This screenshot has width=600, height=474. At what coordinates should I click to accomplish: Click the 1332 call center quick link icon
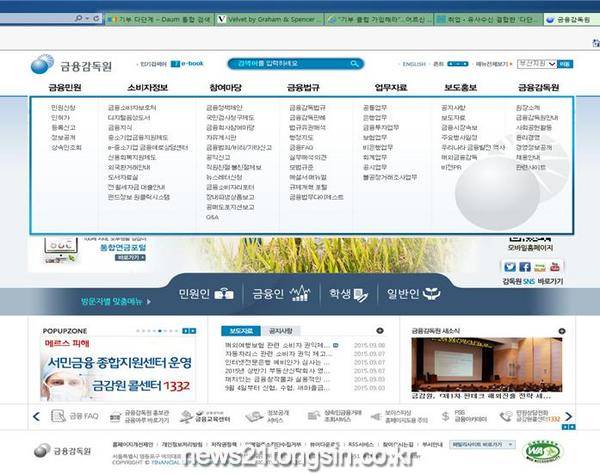pyautogui.click(x=507, y=416)
